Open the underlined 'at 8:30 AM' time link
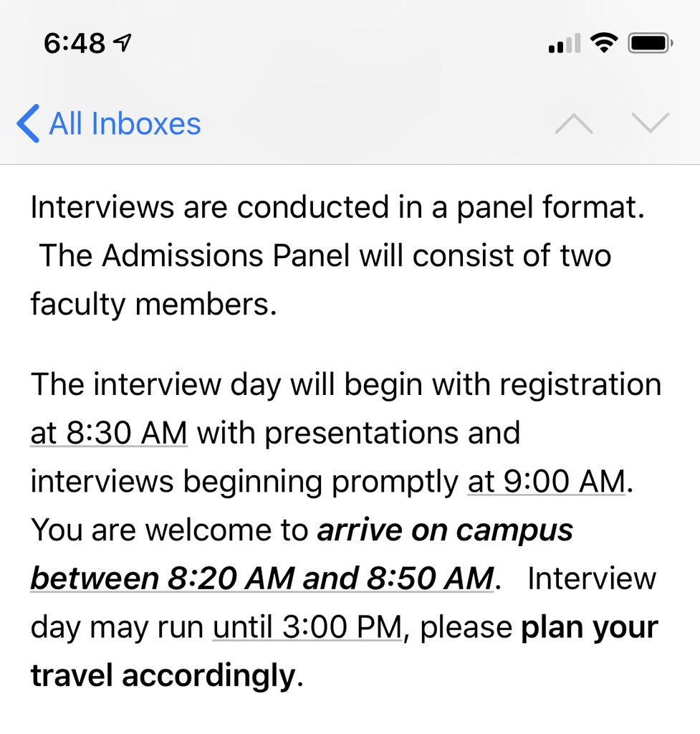Image resolution: width=700 pixels, height=734 pixels. point(109,432)
